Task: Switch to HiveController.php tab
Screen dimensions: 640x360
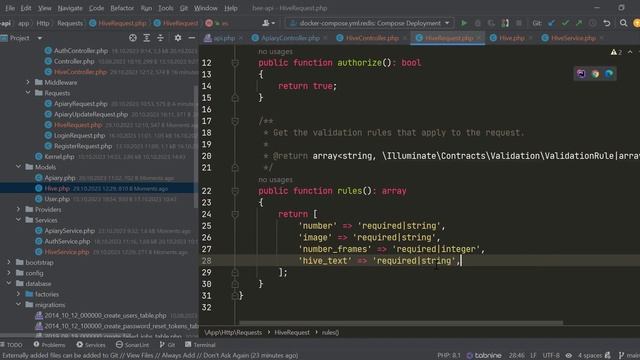Action: click(x=372, y=38)
